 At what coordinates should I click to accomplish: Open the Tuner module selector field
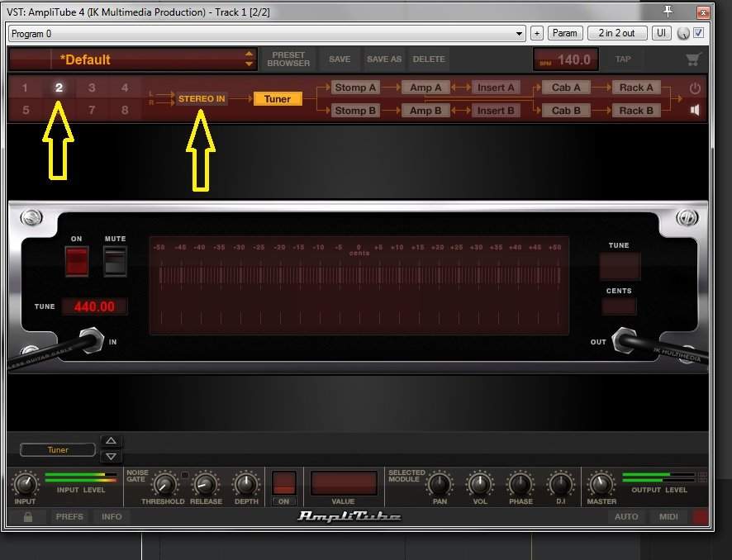(58, 450)
